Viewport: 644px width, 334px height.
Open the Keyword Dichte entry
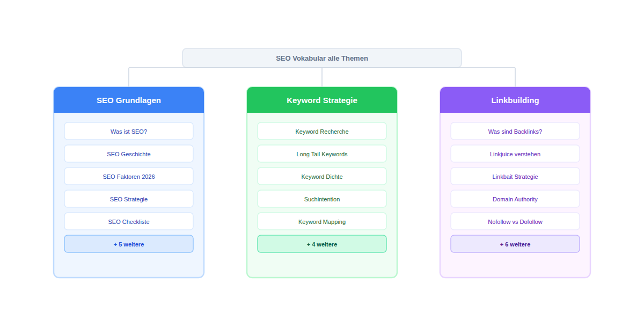click(322, 177)
